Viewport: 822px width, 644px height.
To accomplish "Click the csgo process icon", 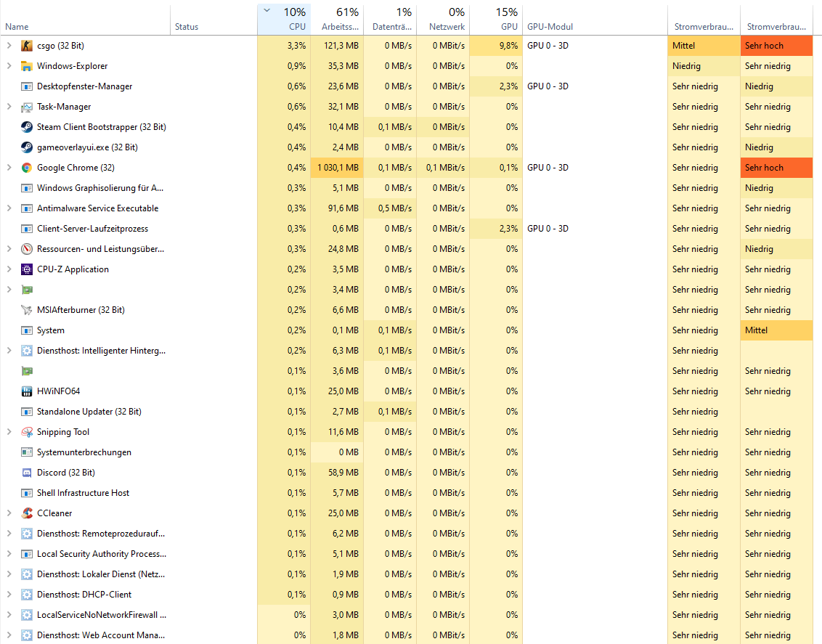I will pyautogui.click(x=27, y=46).
